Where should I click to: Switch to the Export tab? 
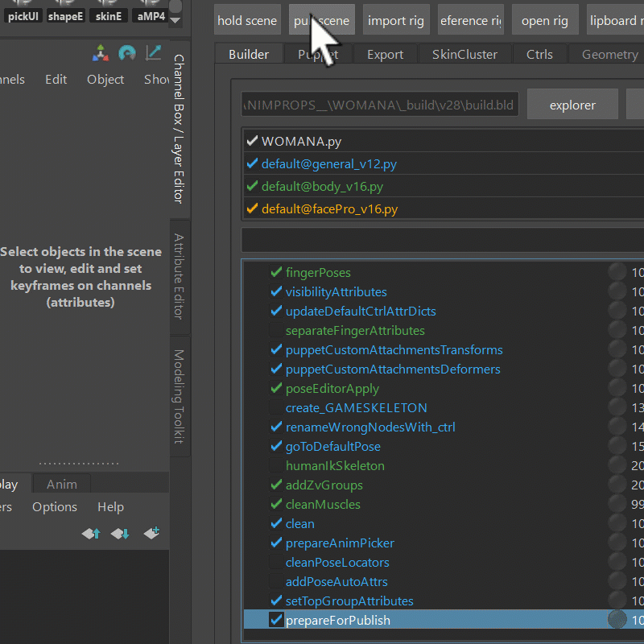(x=386, y=54)
